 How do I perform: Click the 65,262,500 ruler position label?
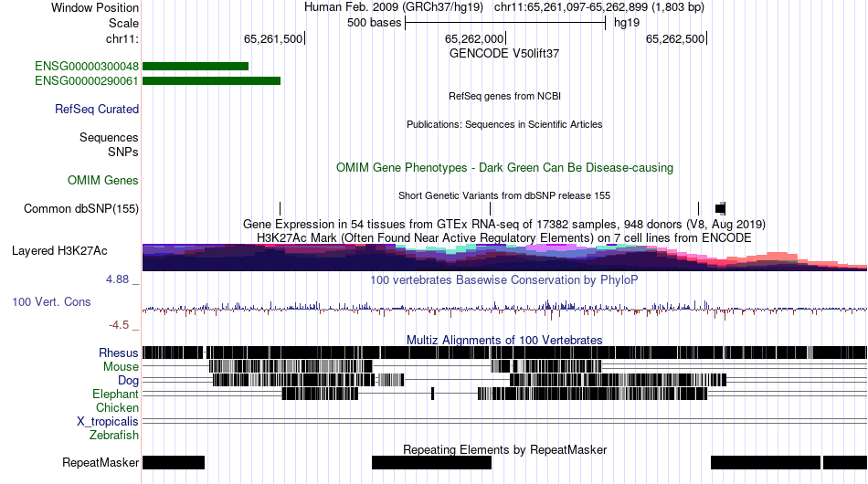coord(675,38)
